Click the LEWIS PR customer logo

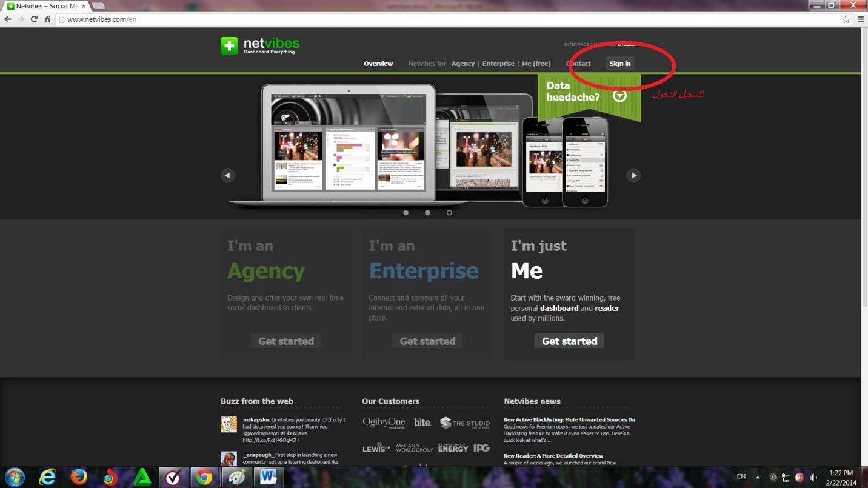(376, 449)
